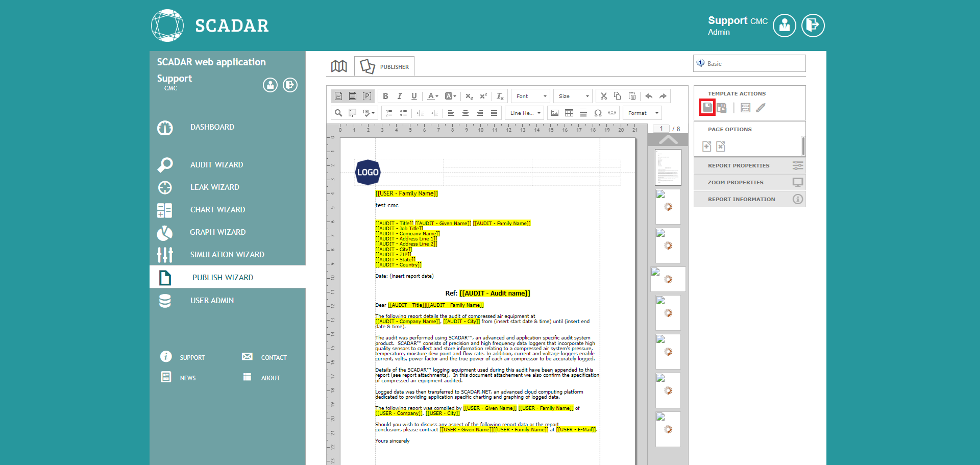Insert a horizontal line
The image size is (980, 465).
583,113
